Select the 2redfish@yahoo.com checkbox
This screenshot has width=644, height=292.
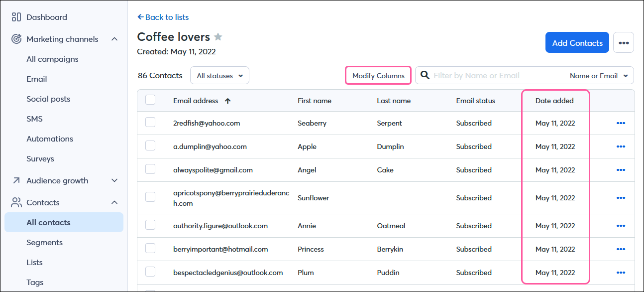(150, 123)
